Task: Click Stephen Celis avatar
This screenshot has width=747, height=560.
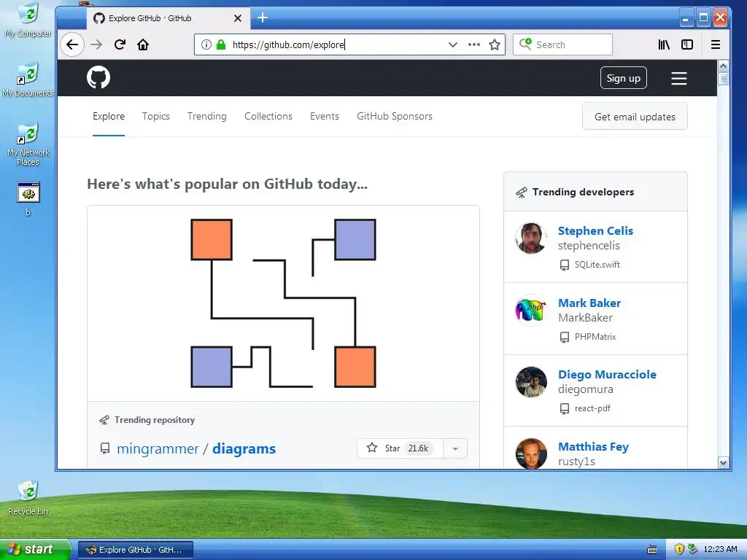Action: 531,238
